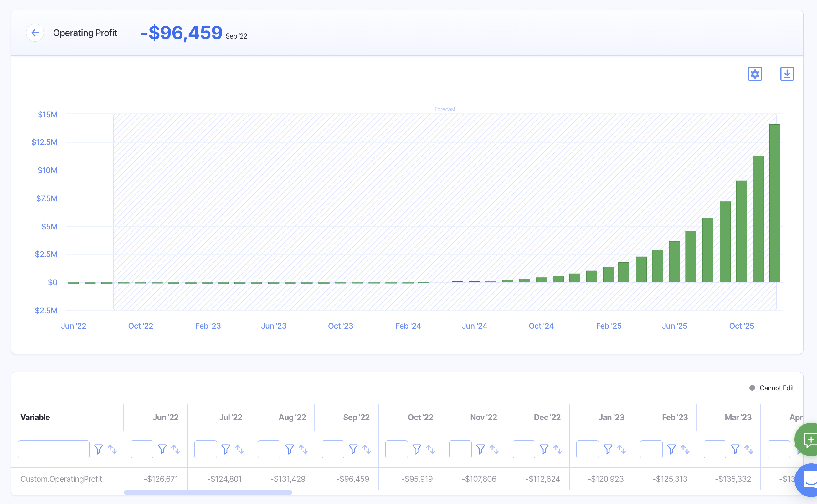
Task: Click the Jul '22 filter input box
Action: (205, 449)
